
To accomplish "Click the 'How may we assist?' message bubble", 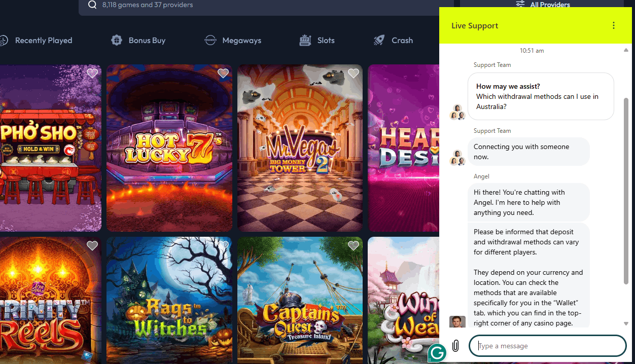I will pos(541,96).
